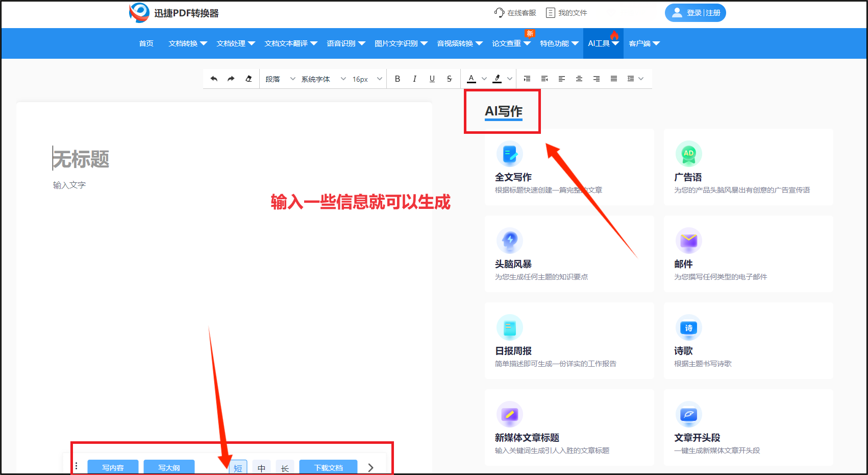Open the 文档转换 menu dropdown

(x=187, y=43)
